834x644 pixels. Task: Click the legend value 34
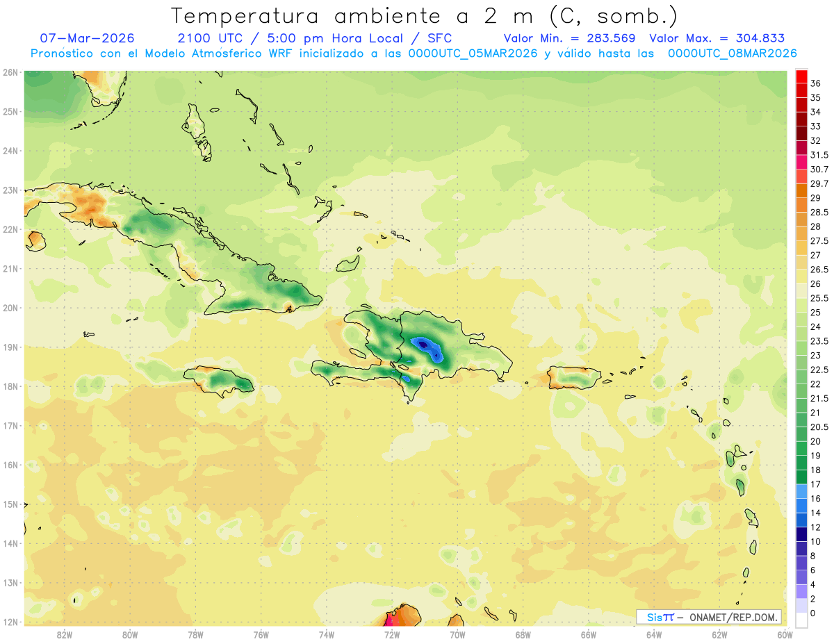pos(816,112)
